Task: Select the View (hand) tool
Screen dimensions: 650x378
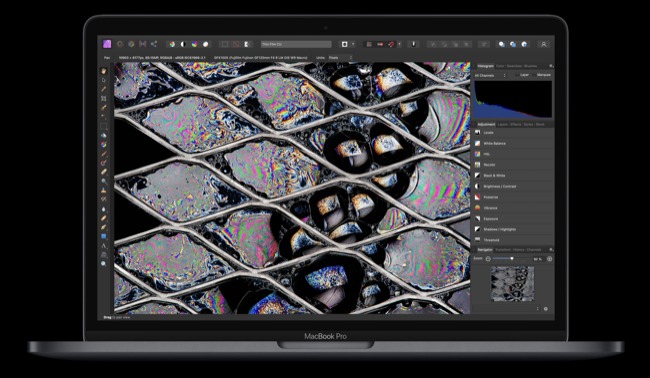Action: pyautogui.click(x=104, y=71)
